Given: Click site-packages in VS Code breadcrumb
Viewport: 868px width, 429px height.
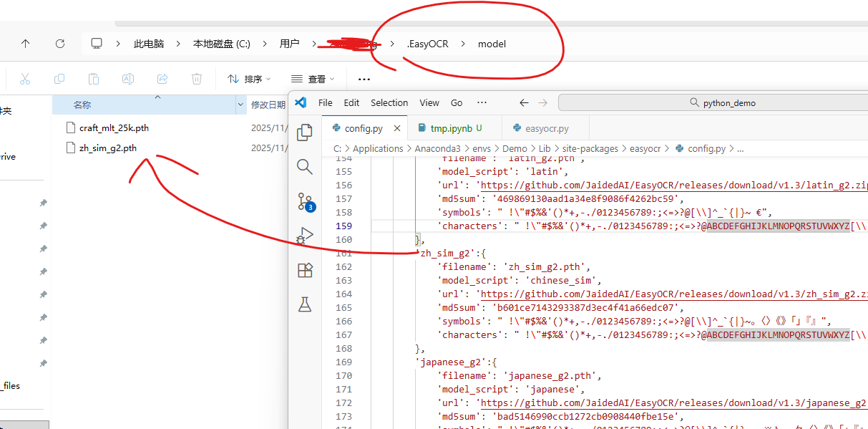Looking at the screenshot, I should pos(589,148).
